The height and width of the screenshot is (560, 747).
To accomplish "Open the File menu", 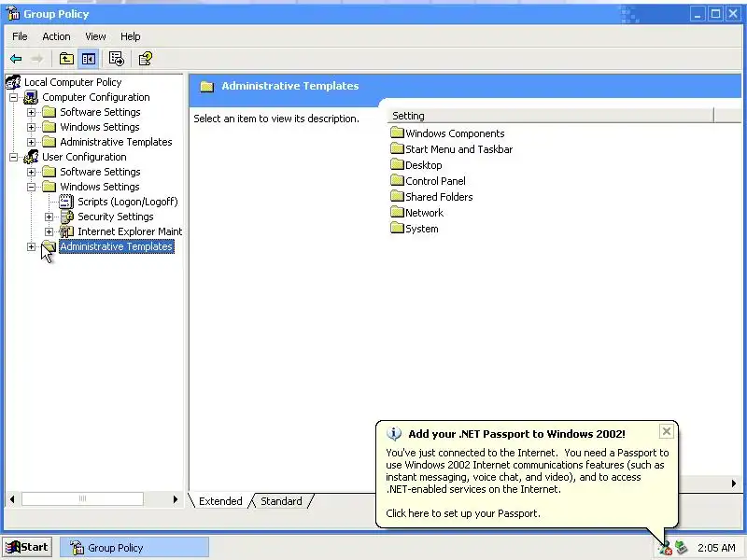I will tap(20, 36).
